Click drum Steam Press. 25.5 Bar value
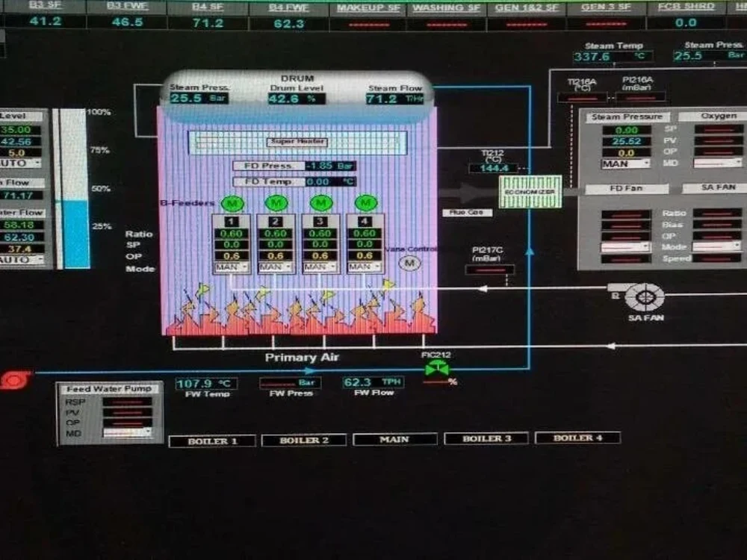This screenshot has height=560, width=747. pyautogui.click(x=199, y=98)
